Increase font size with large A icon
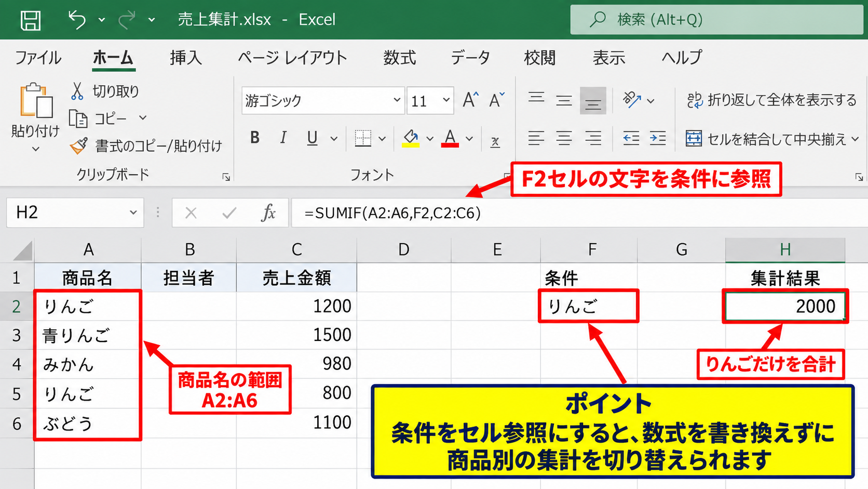868x489 pixels. pos(471,99)
